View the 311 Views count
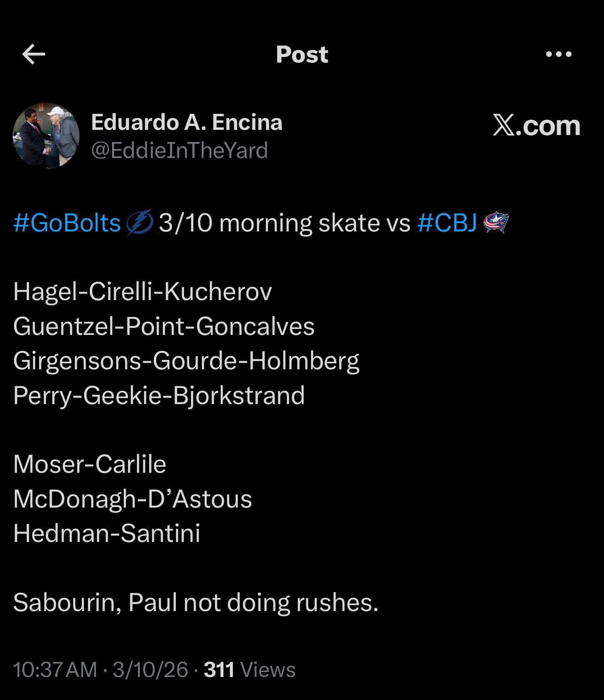Image resolution: width=604 pixels, height=700 pixels. click(x=250, y=669)
